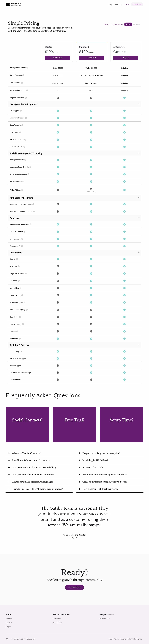Click Get Started on the Starter plan
This screenshot has height=644, width=149.
click(x=57, y=58)
